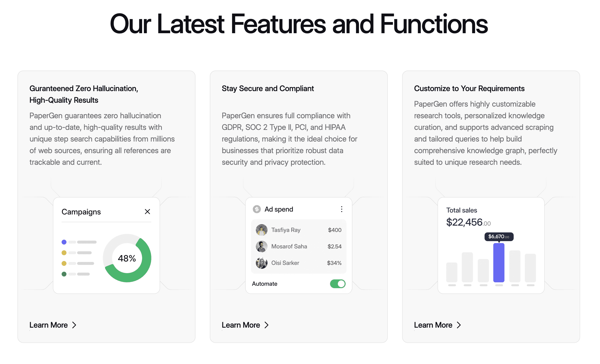The width and height of the screenshot is (600, 364).
Task: Toggle the Automate switch off
Action: [338, 284]
